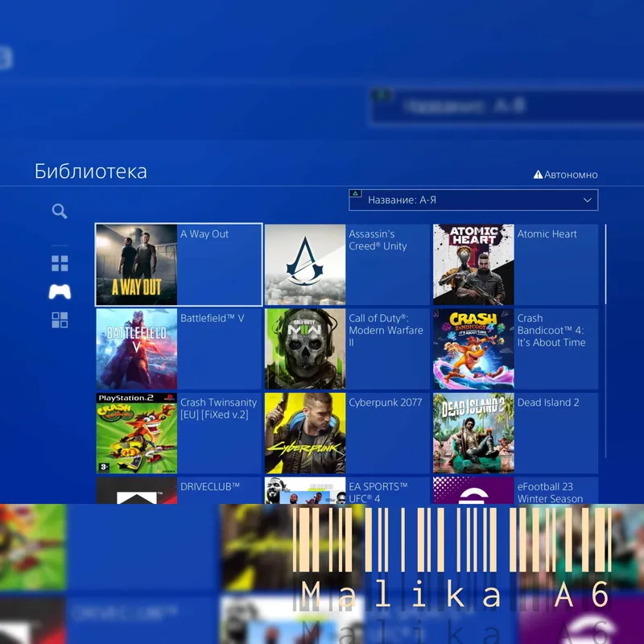The height and width of the screenshot is (644, 644).
Task: Select the Cyberpunk 2077 game tile
Action: click(347, 433)
